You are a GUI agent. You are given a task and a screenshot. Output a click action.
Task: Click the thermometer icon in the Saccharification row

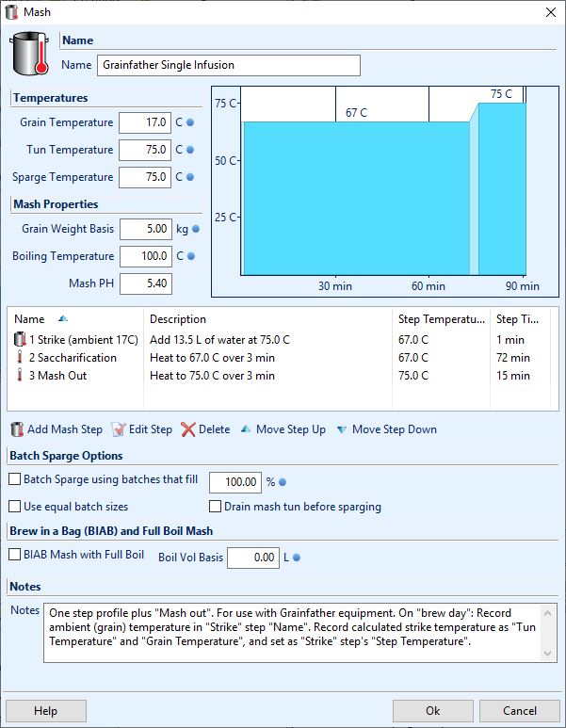tap(20, 358)
